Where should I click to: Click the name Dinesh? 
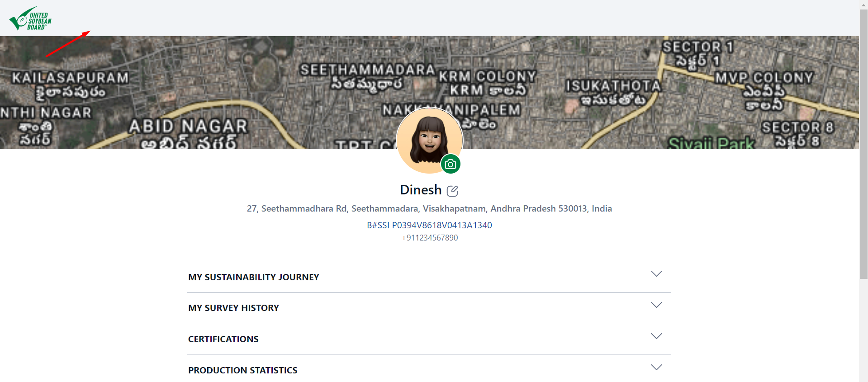421,190
